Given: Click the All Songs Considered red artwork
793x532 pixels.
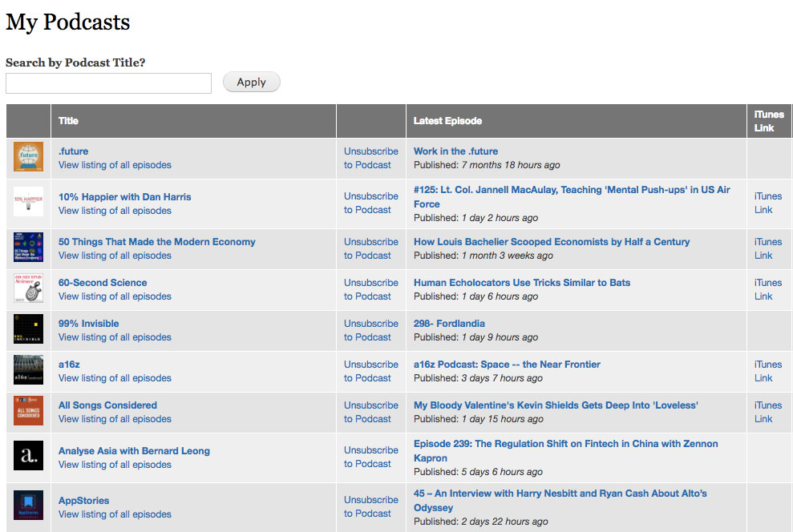Looking at the screenshot, I should click(x=28, y=411).
